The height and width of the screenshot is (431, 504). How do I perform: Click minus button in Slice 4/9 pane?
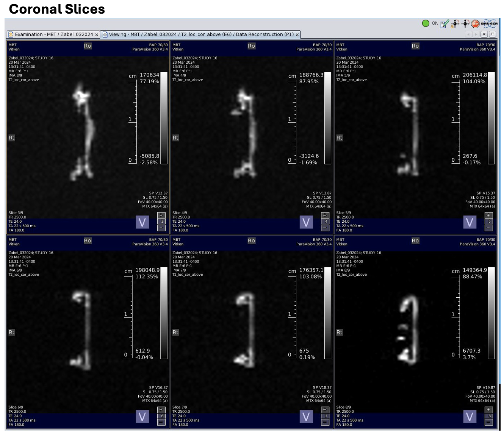325,228
